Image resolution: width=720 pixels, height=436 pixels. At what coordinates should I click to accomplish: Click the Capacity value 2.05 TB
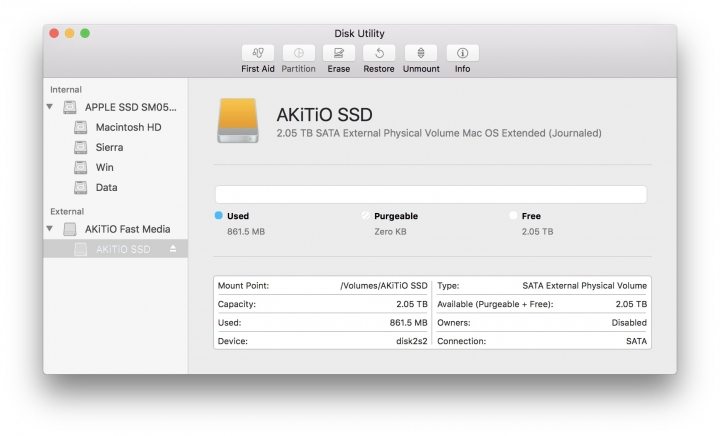(x=412, y=304)
